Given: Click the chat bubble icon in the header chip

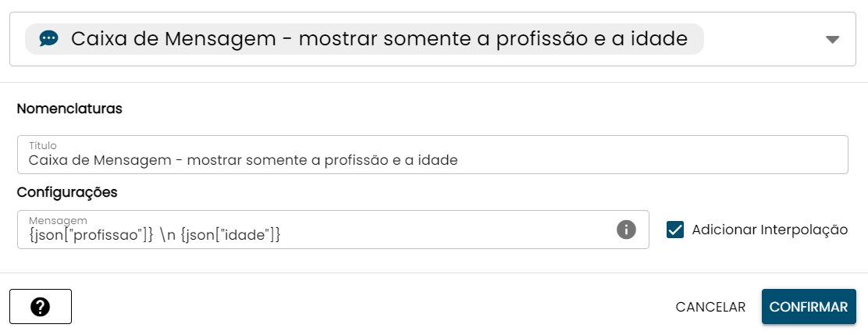Looking at the screenshot, I should (49, 38).
